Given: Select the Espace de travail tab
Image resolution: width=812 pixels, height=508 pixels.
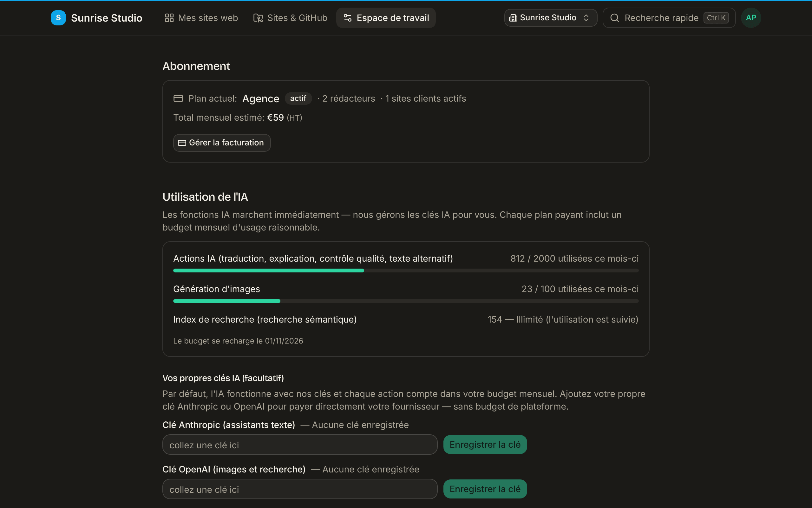Looking at the screenshot, I should [386, 18].
